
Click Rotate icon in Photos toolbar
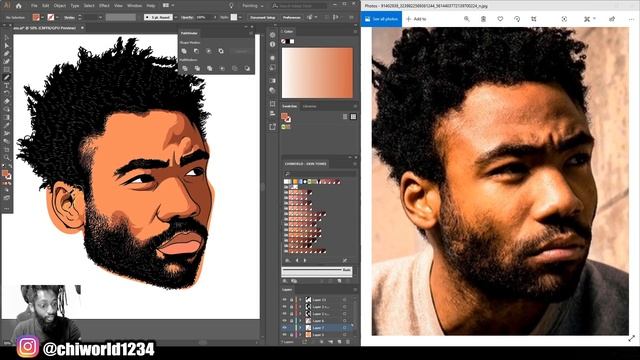point(517,19)
